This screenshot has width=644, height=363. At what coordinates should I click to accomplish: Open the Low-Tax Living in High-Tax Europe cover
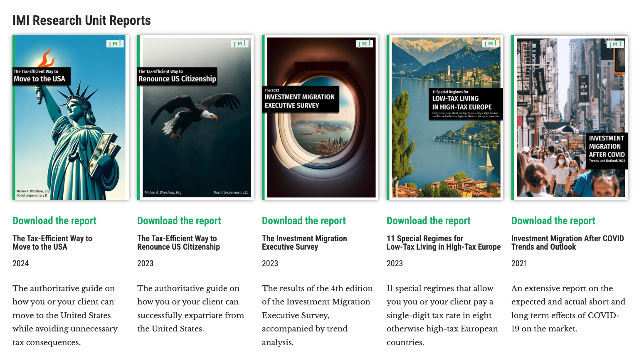(x=445, y=118)
